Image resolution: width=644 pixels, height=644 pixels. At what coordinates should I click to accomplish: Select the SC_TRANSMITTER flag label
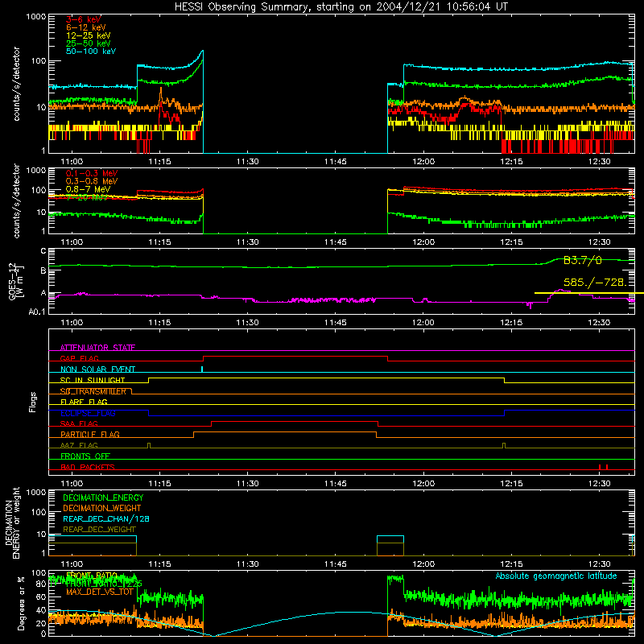(93, 391)
